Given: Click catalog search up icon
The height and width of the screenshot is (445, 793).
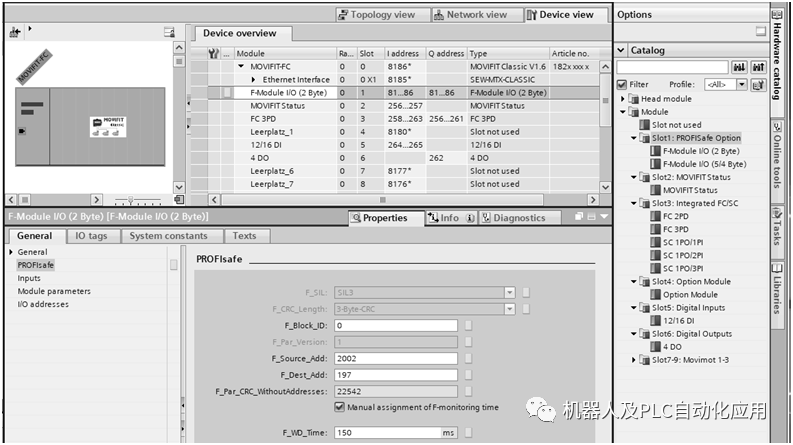Looking at the screenshot, I should (758, 67).
